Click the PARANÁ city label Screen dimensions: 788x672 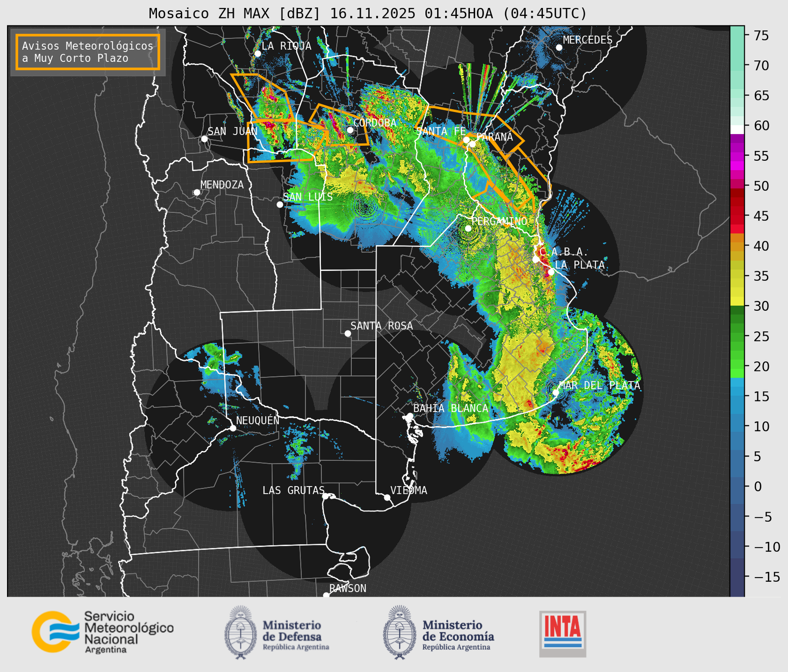494,136
